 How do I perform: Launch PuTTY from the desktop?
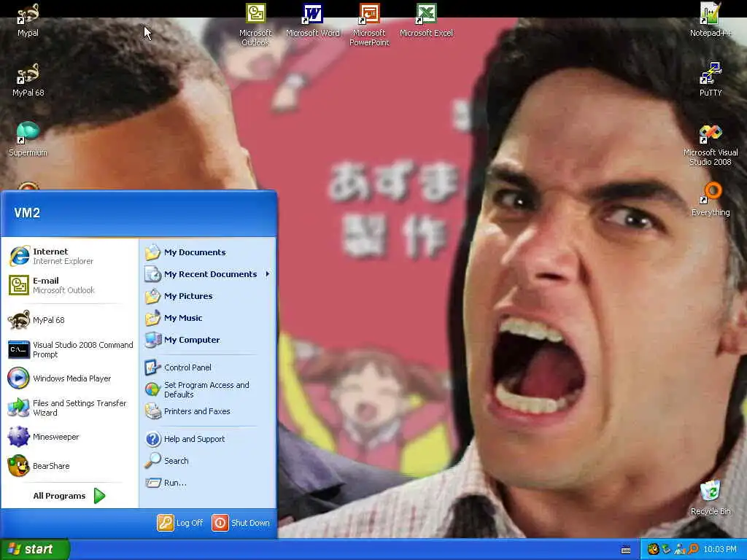(x=711, y=80)
